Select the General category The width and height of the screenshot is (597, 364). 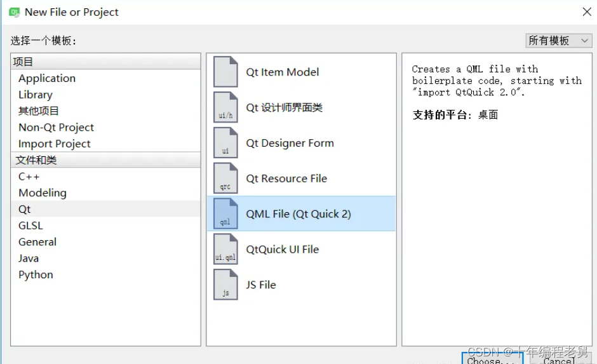pos(105,242)
